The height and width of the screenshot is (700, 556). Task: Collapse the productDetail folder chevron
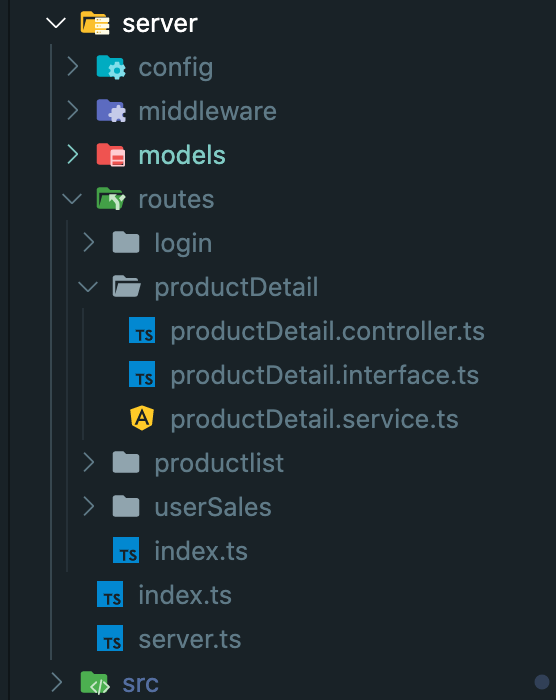(x=88, y=287)
